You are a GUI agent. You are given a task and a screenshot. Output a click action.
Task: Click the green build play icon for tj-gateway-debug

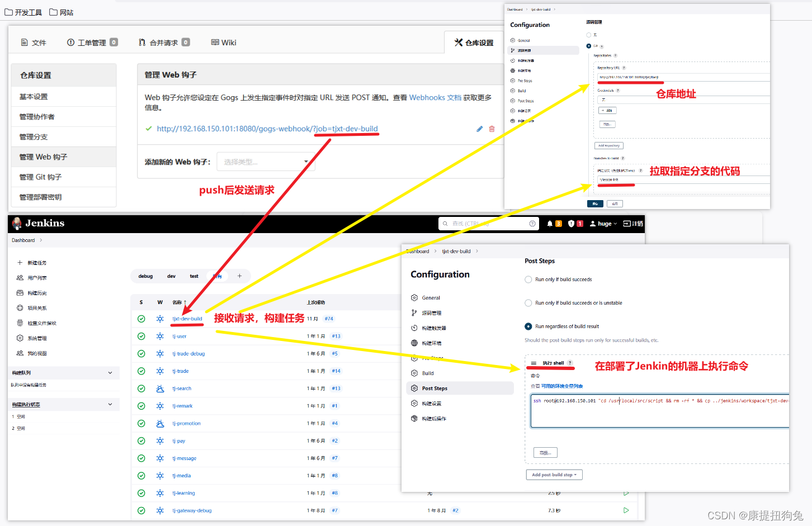tap(626, 510)
